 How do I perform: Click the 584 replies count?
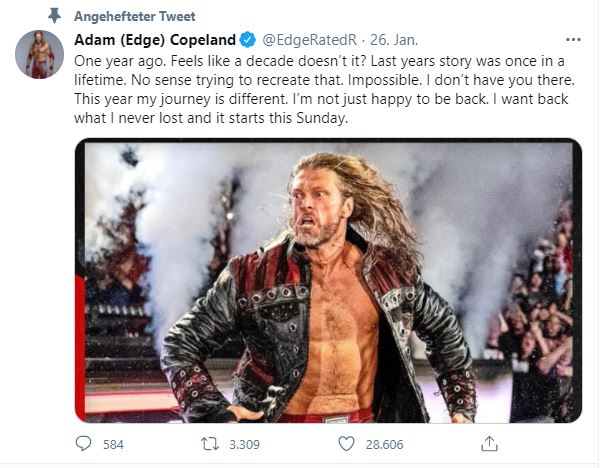click(113, 444)
